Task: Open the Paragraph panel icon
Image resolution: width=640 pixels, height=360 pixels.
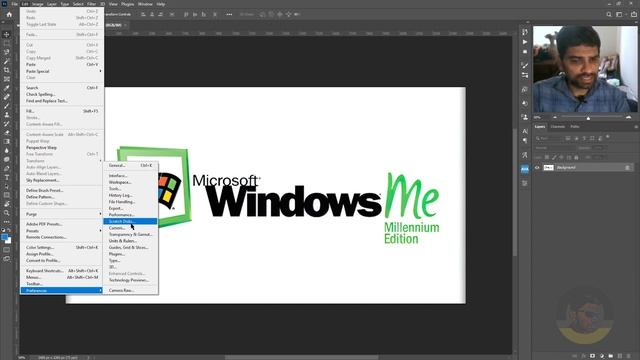Action: click(525, 141)
